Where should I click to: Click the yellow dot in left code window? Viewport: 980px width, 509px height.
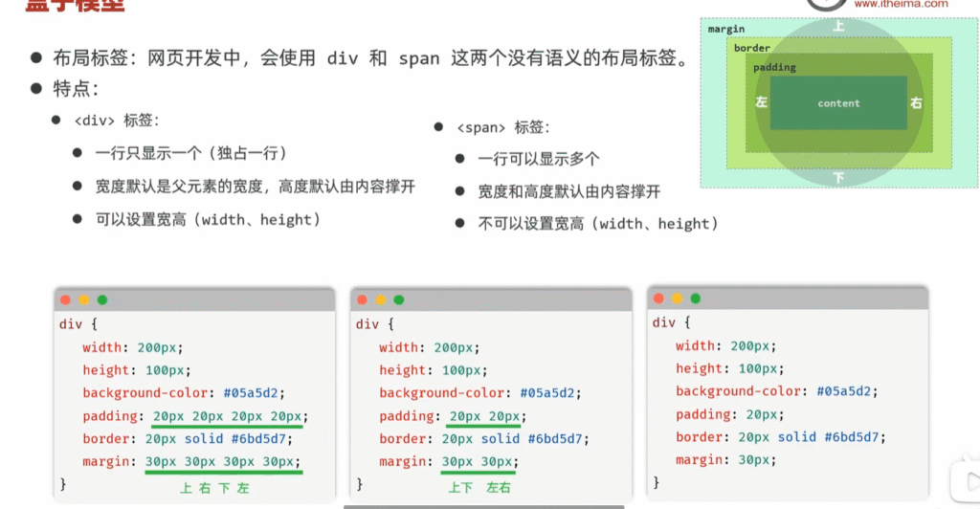[84, 300]
